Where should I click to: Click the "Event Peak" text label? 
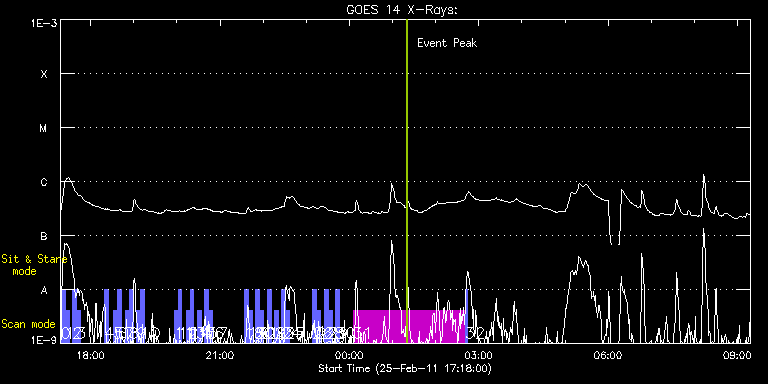tap(447, 43)
